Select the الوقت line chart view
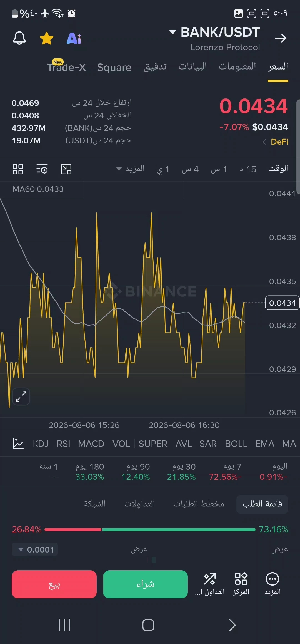Screen dimensions: 300x644 click(278, 169)
